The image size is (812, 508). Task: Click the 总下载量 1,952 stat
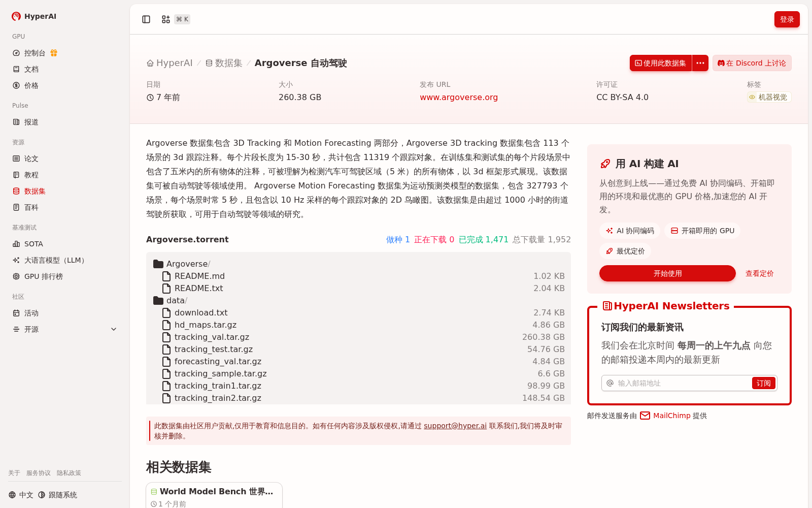click(x=542, y=240)
